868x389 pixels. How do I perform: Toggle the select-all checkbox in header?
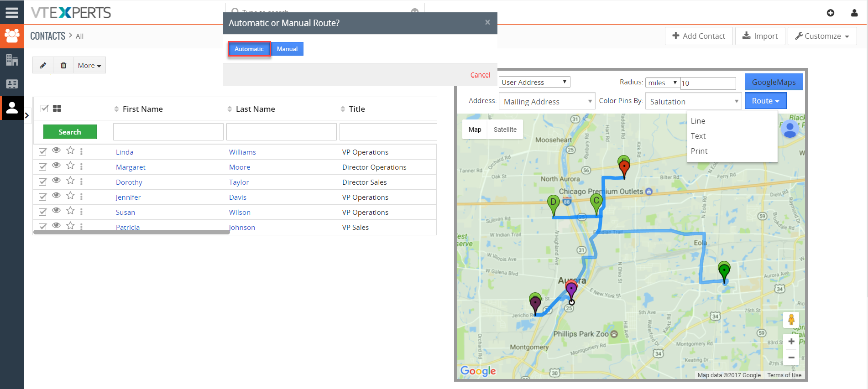coord(44,109)
